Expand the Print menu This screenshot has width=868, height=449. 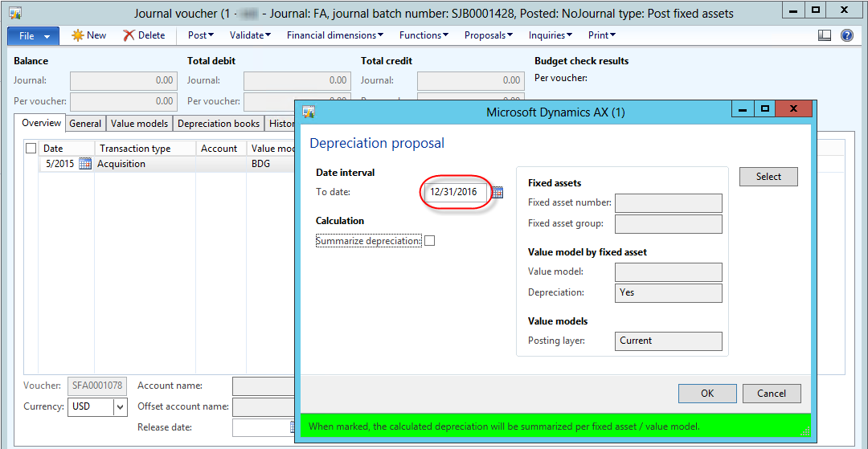coord(602,35)
